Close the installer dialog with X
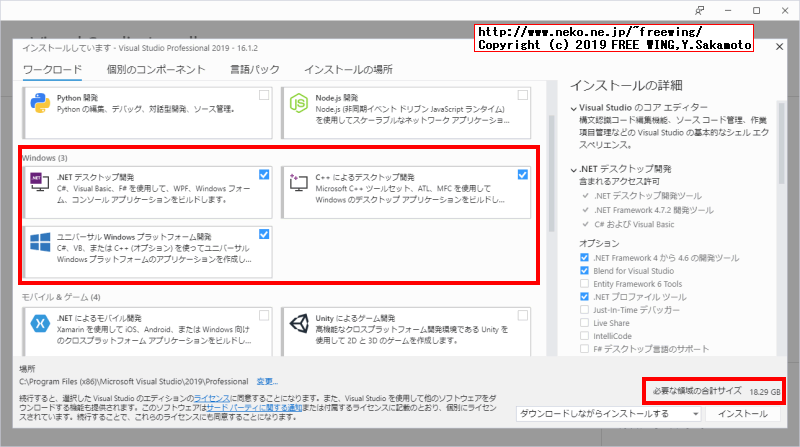The height and width of the screenshot is (447, 800). [x=779, y=46]
